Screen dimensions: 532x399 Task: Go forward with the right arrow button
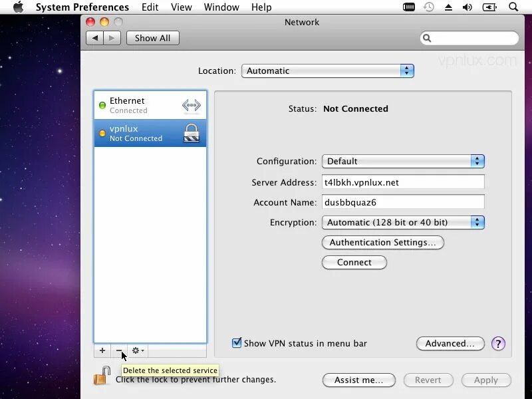point(112,38)
